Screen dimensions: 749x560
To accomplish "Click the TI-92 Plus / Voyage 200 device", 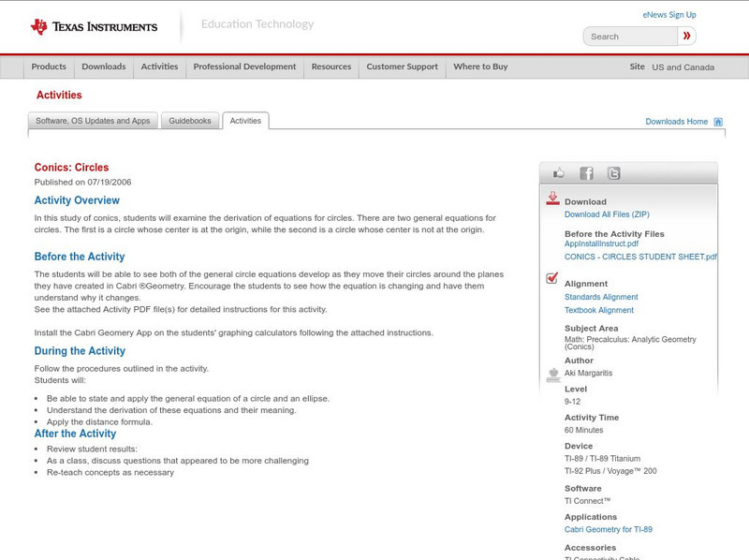I will click(x=610, y=471).
